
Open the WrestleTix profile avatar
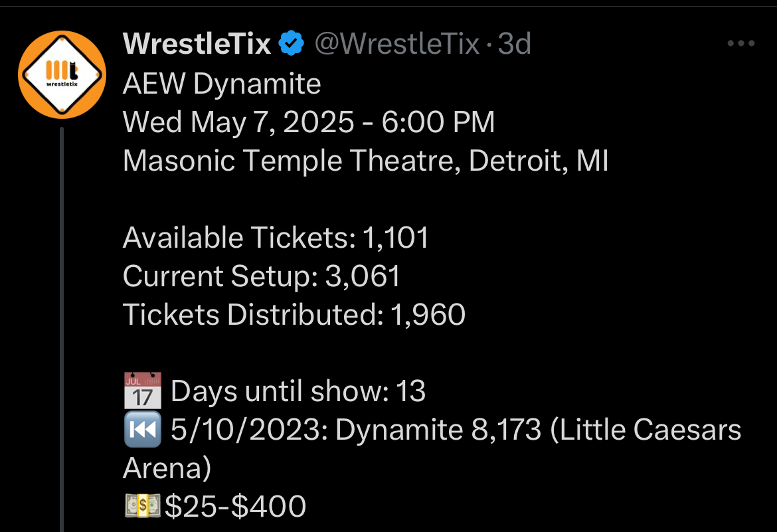(x=62, y=74)
